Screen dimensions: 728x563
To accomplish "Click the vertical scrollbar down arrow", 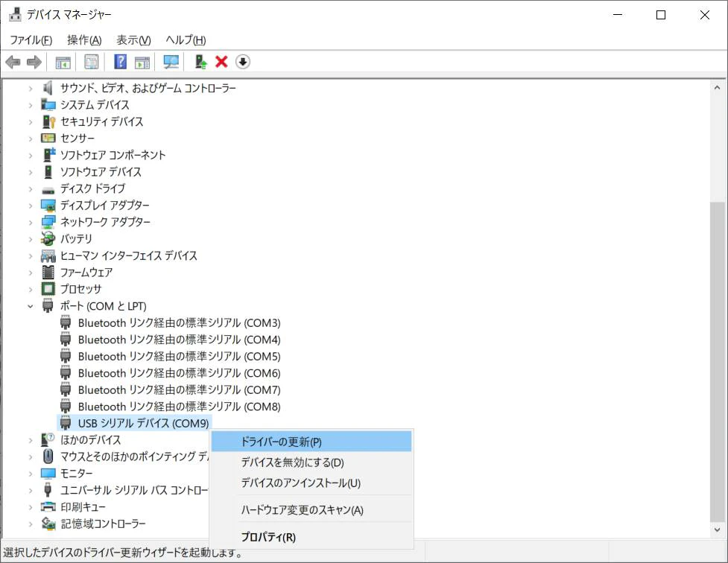I will click(717, 529).
